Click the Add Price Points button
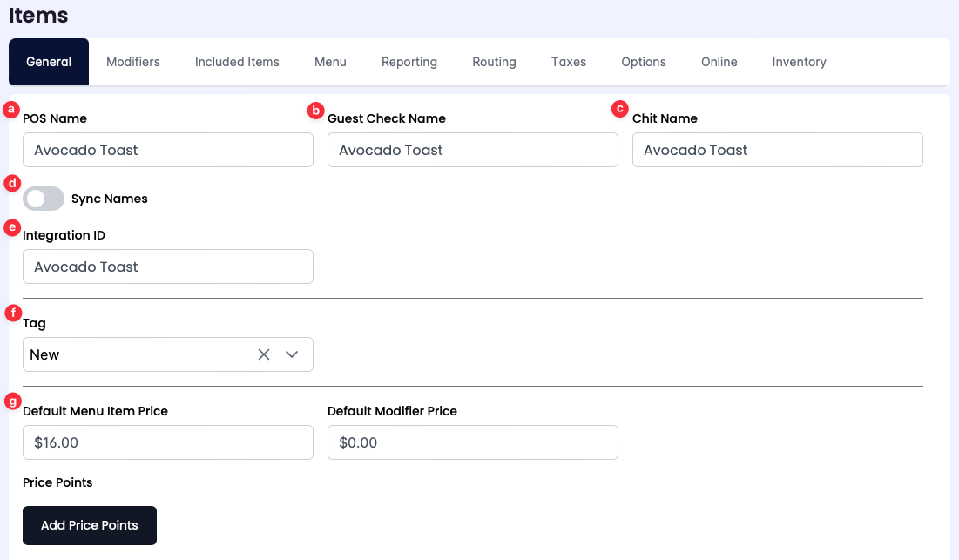This screenshot has width=959, height=560. (90, 525)
